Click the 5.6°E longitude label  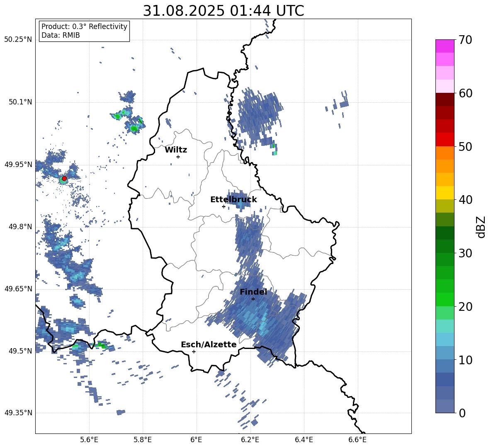pos(89,440)
